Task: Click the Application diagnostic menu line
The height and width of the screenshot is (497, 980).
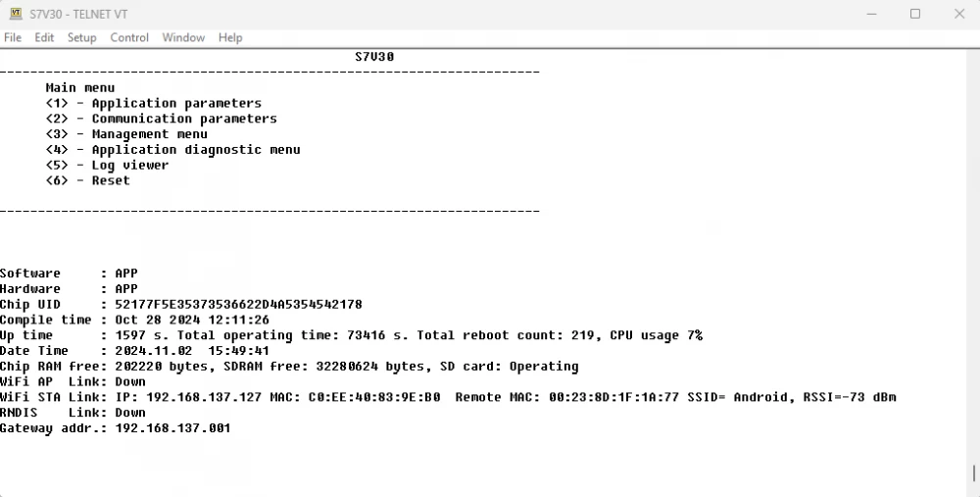Action: coord(173,149)
